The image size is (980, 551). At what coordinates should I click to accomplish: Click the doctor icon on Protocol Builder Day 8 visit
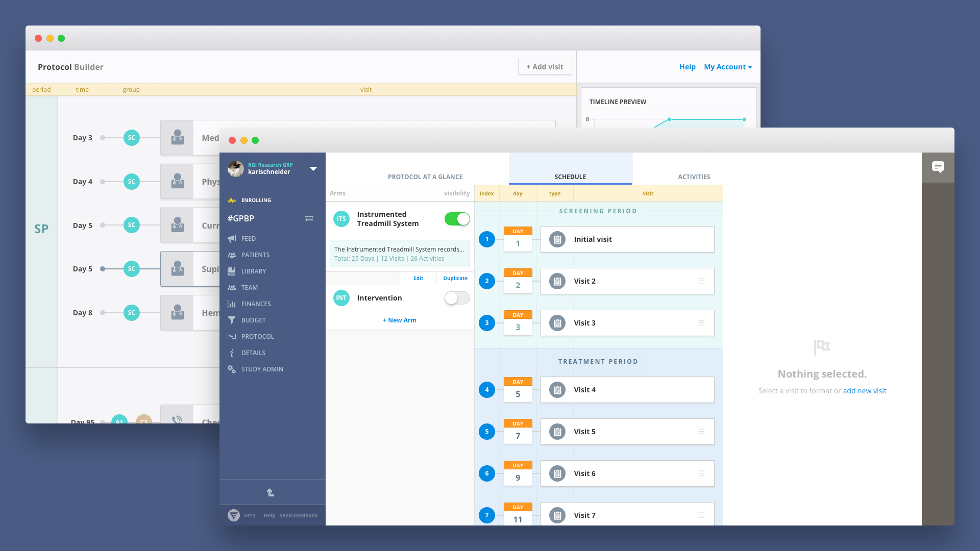tap(177, 313)
